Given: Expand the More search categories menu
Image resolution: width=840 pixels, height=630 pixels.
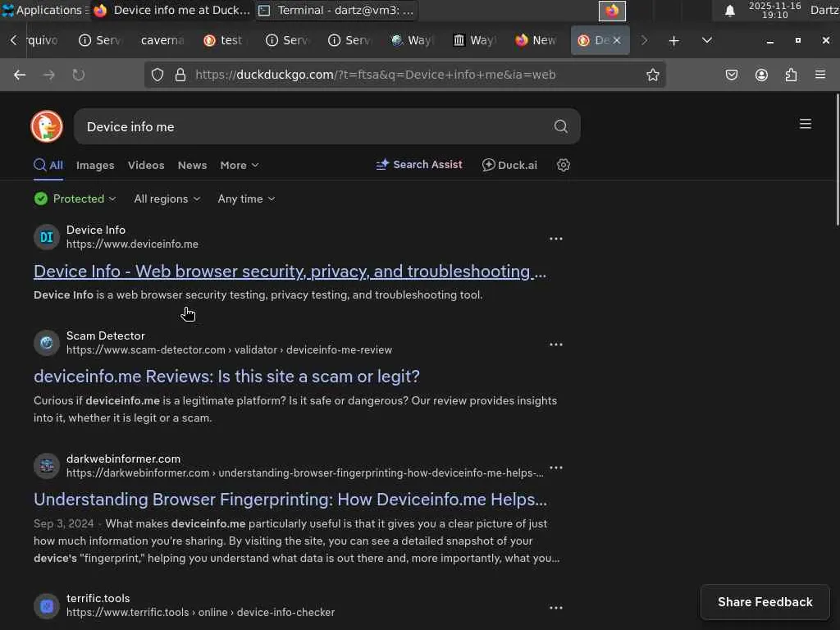Looking at the screenshot, I should [240, 166].
